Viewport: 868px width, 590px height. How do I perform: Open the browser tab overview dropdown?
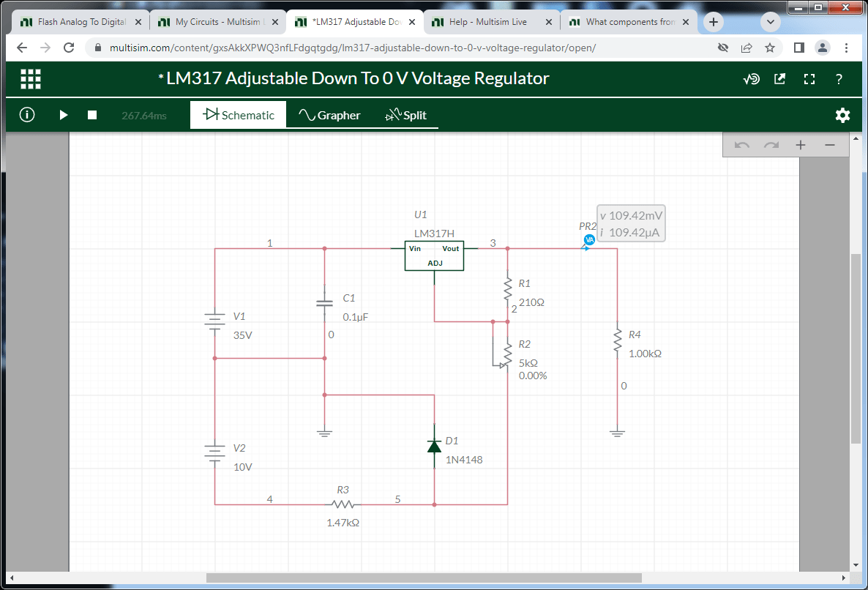(x=770, y=22)
